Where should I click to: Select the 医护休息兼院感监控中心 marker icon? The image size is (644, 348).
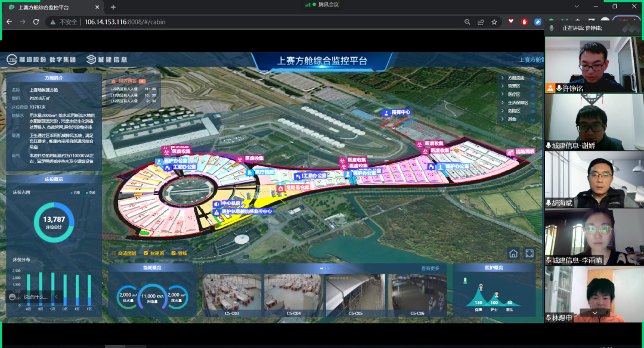tap(216, 212)
